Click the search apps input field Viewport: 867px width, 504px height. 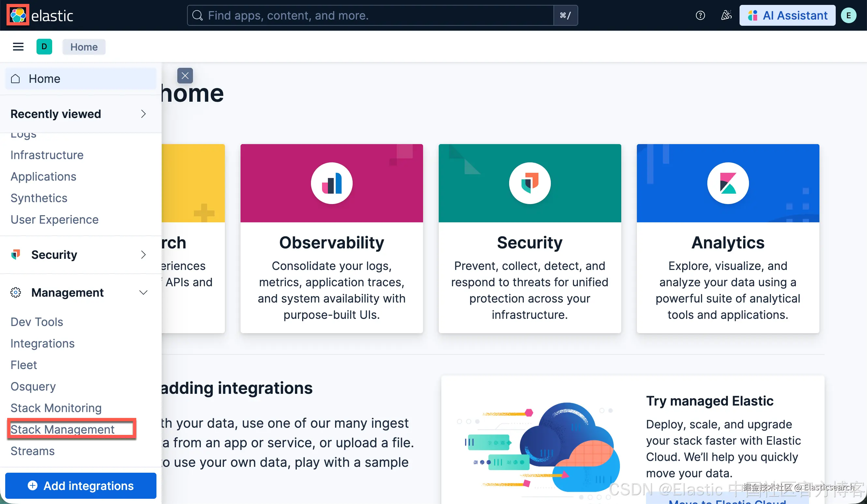pos(370,15)
